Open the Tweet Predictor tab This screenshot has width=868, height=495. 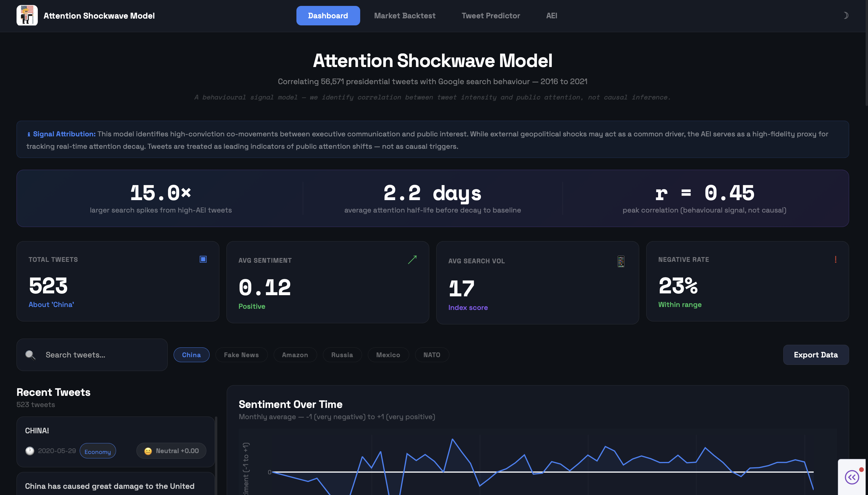click(x=490, y=16)
